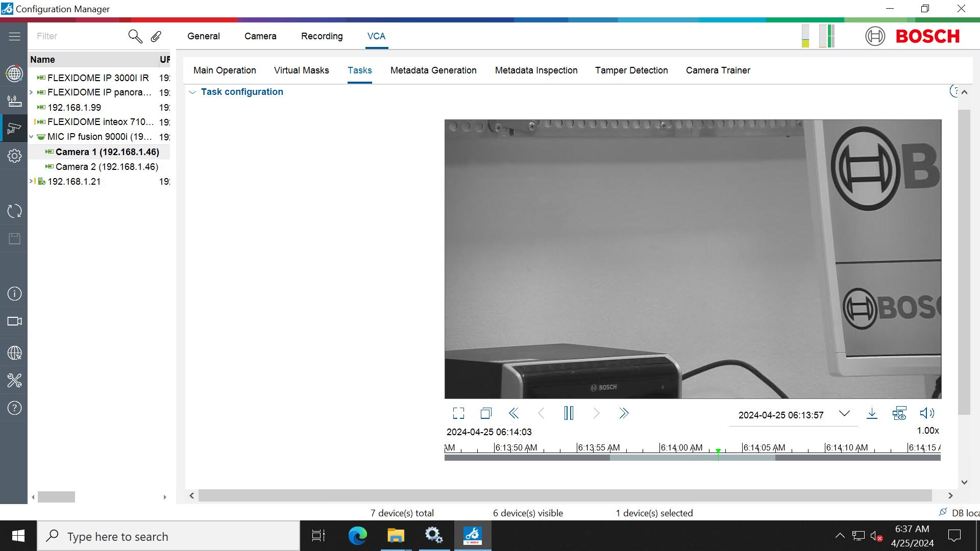Click the download/export video icon
The width and height of the screenshot is (980, 551).
pyautogui.click(x=872, y=413)
